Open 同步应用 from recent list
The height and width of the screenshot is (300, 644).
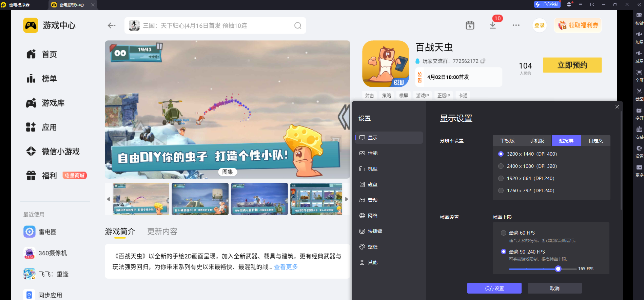(x=43, y=295)
